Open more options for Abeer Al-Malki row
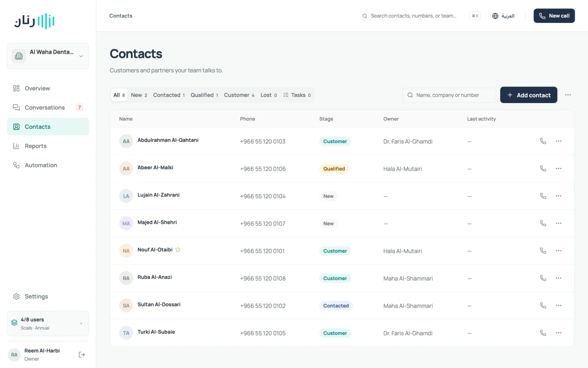Viewport: 588px width, 368px height. click(x=559, y=169)
